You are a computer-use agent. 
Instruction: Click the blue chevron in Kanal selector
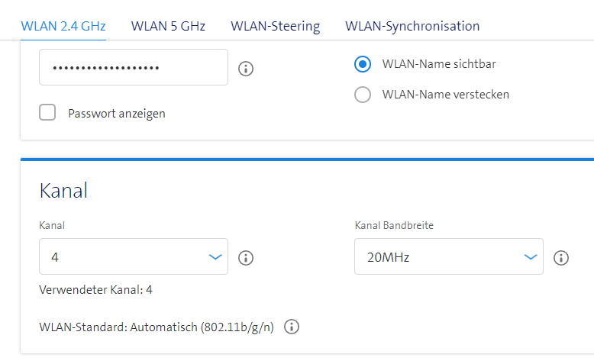click(x=215, y=257)
